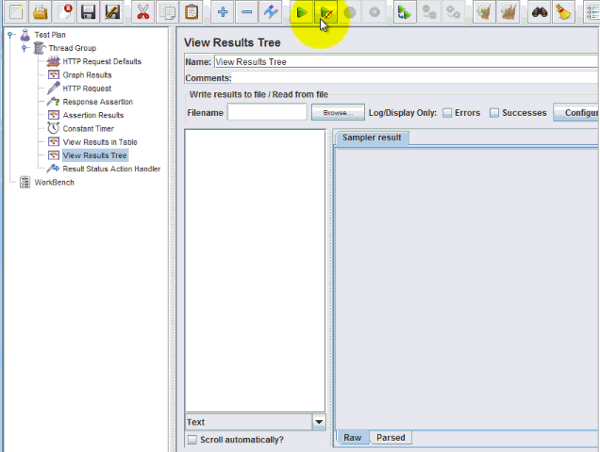Toggle the Scroll automatically checkbox

193,439
